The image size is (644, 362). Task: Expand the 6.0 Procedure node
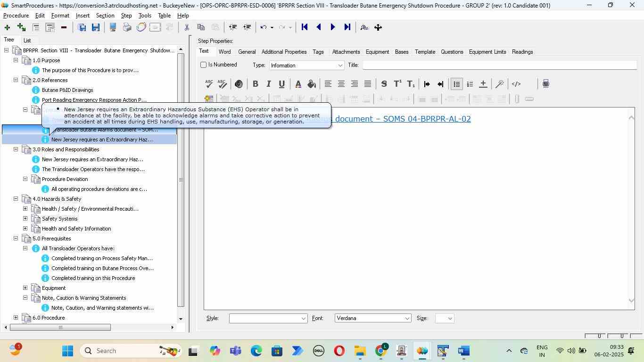16,318
